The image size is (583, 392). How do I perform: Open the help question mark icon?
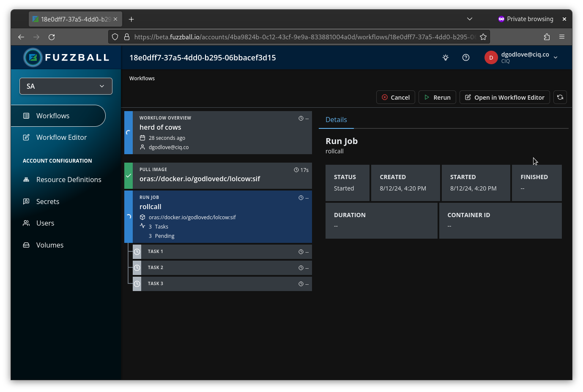pyautogui.click(x=466, y=57)
